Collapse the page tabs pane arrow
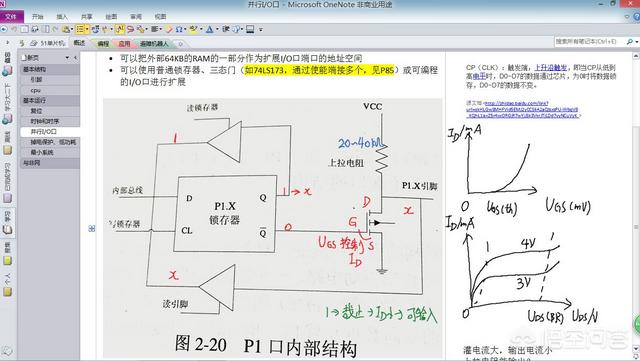The width and height of the screenshot is (640, 361). (x=76, y=58)
